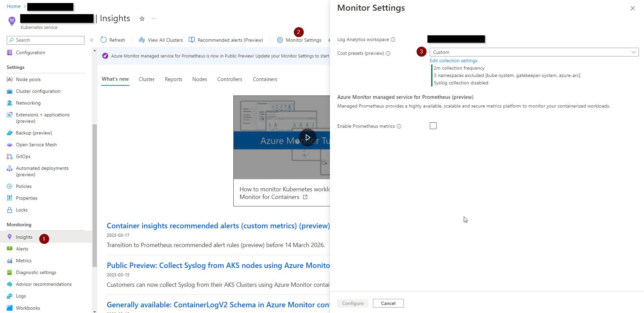Open Logs in the sidebar
Image resolution: width=644 pixels, height=313 pixels.
pos(21,296)
